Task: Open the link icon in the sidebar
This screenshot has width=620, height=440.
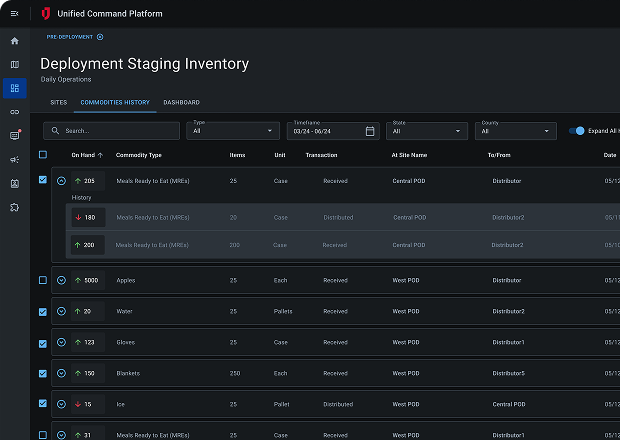Action: [14, 111]
